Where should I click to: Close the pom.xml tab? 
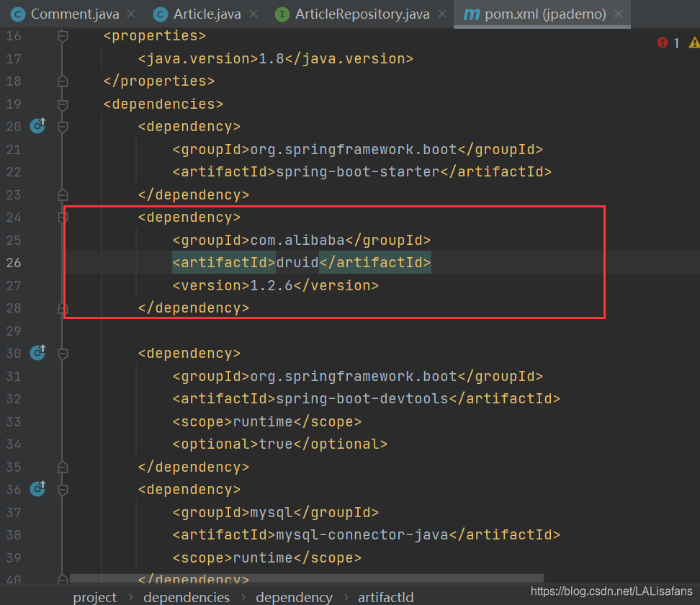[x=619, y=14]
